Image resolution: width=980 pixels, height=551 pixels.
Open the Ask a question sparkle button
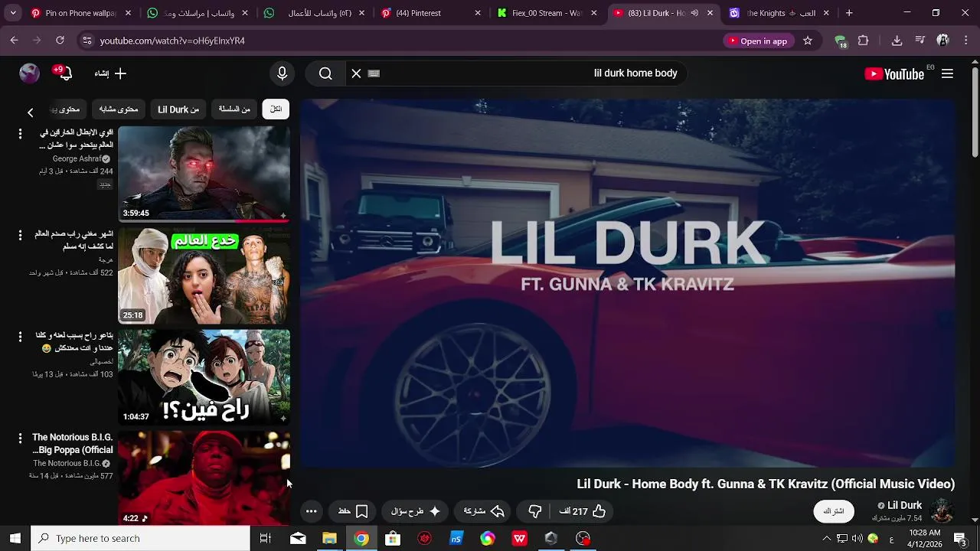[x=416, y=511]
